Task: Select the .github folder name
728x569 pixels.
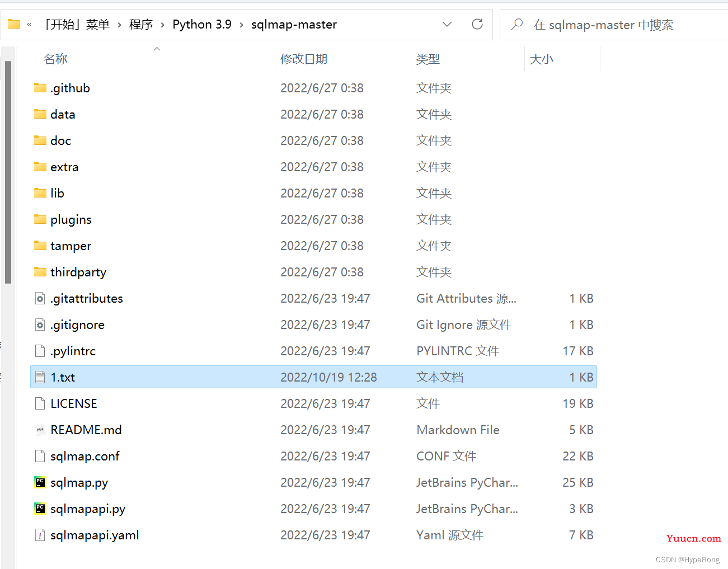Action: [x=70, y=88]
